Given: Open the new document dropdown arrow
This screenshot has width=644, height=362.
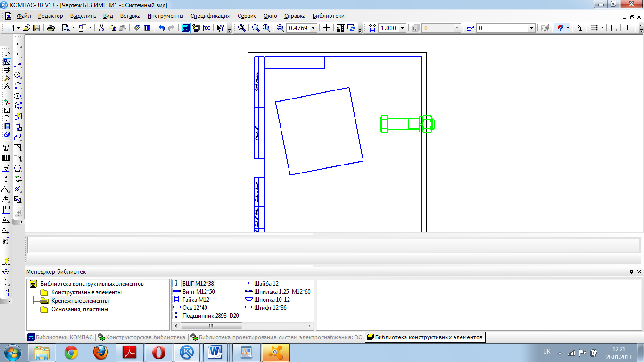Looking at the screenshot, I should click(18, 28).
